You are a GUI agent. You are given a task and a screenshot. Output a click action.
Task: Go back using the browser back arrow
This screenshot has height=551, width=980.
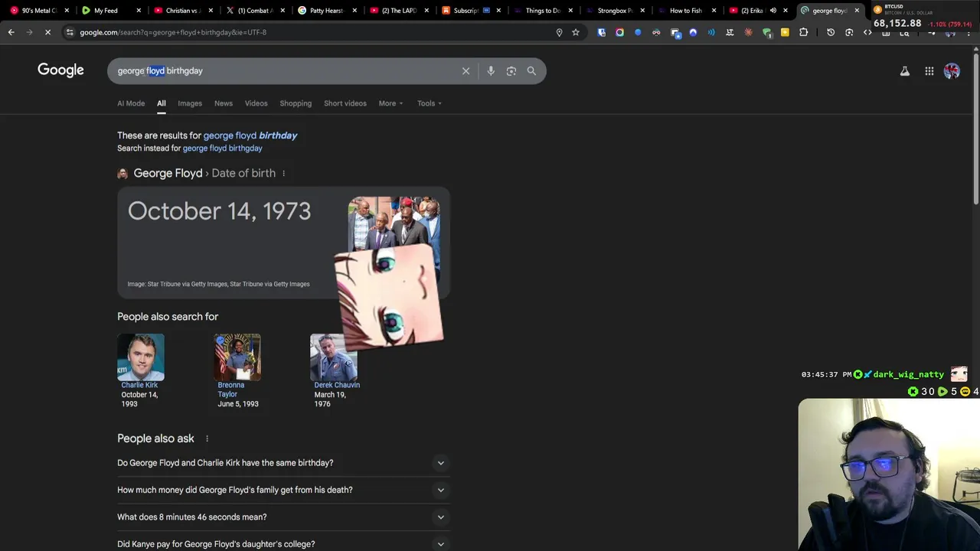pyautogui.click(x=11, y=32)
